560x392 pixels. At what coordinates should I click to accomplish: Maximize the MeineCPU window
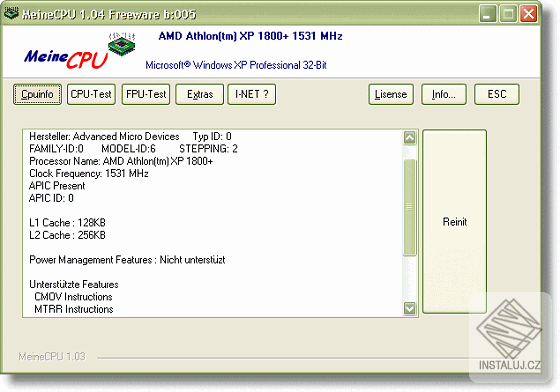508,14
